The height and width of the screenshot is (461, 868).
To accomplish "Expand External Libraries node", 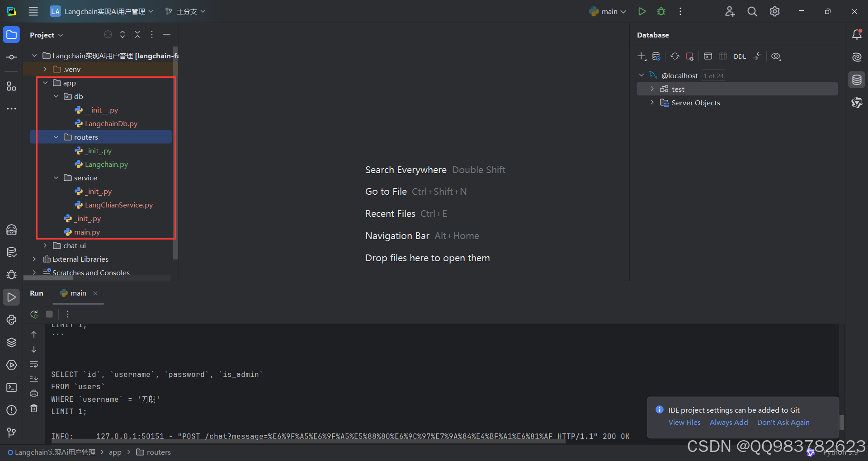I will [x=34, y=259].
